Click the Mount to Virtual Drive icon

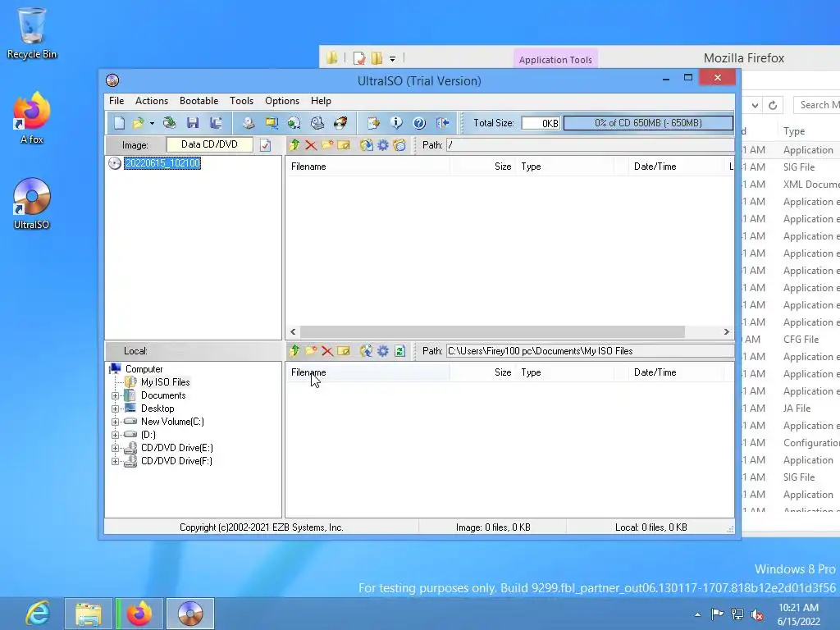click(x=317, y=123)
